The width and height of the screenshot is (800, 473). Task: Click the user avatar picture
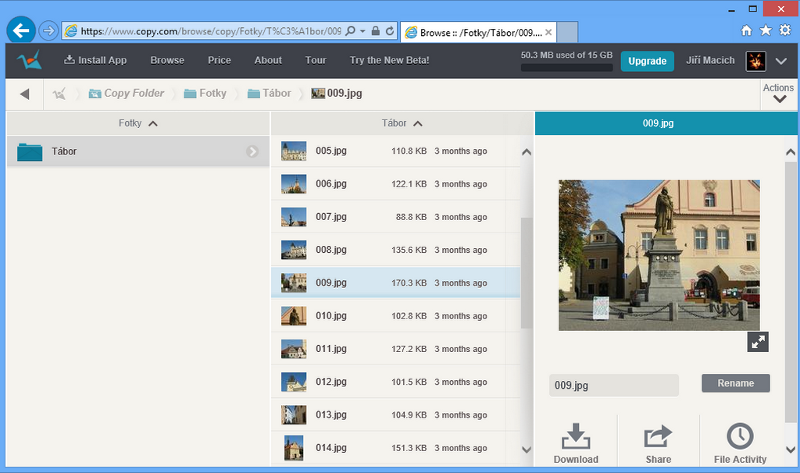click(756, 61)
